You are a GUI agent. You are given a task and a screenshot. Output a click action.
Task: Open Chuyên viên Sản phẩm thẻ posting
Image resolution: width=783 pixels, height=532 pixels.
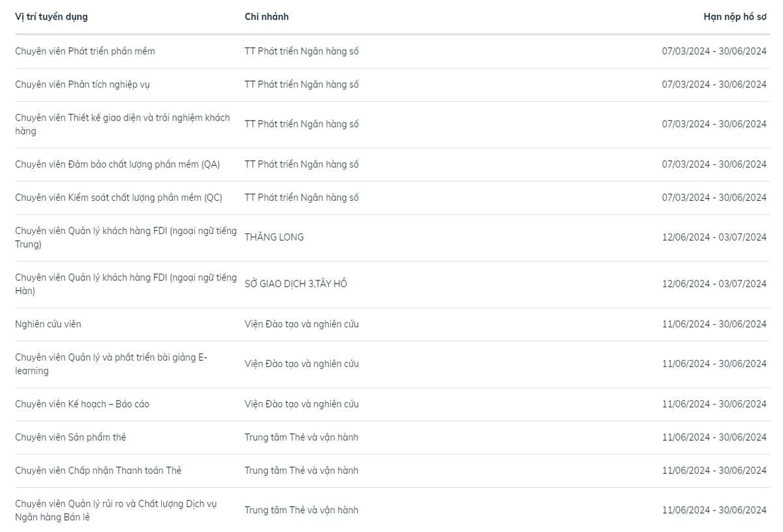pyautogui.click(x=70, y=437)
